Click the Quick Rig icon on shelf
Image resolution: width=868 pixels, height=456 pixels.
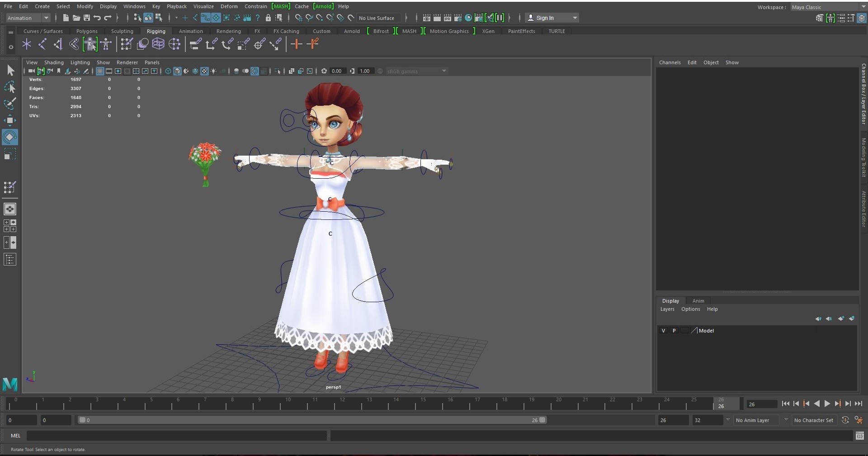(90, 44)
